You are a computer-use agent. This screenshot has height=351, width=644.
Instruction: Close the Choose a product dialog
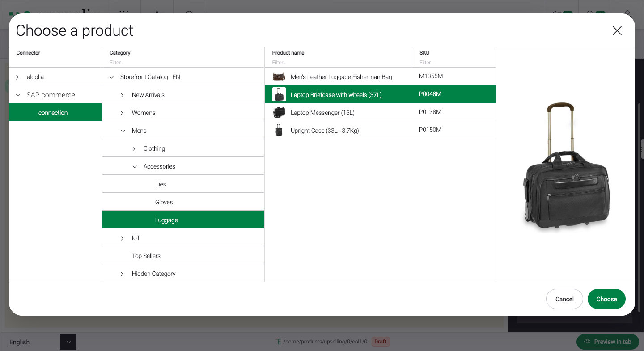pos(617,30)
